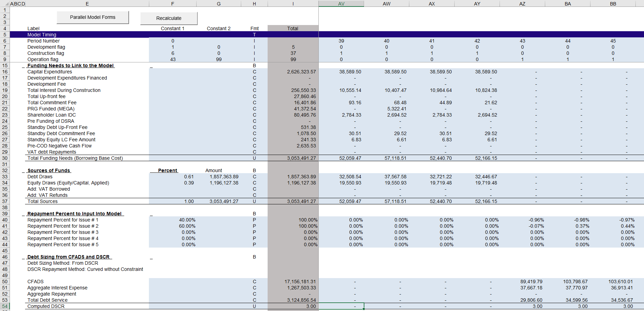Viewport: 644px width, 311px height.
Task: Click the Parallel Model Forms button
Action: (x=93, y=17)
